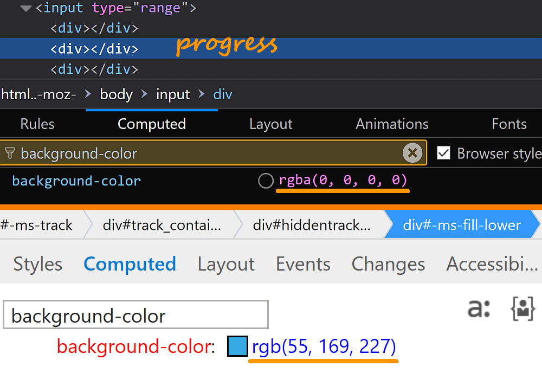The height and width of the screenshot is (392, 542).
Task: Click the pseudo-class 'a:' icon
Action: coord(479,308)
